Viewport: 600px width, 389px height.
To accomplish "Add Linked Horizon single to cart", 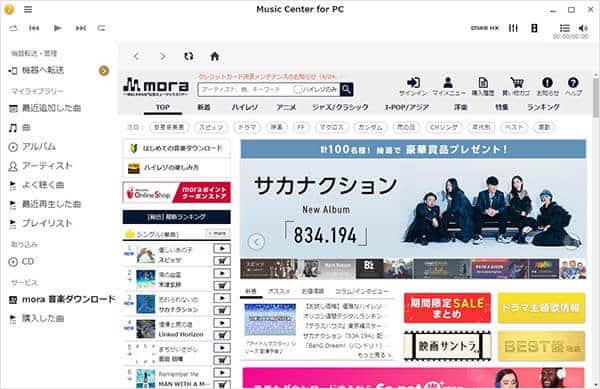I will [x=222, y=335].
